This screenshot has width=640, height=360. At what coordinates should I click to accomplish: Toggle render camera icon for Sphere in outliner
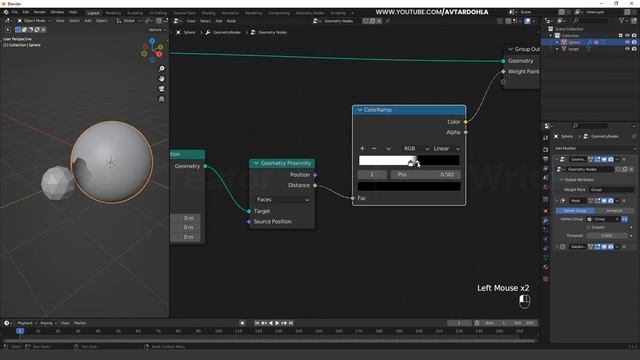pyautogui.click(x=634, y=42)
